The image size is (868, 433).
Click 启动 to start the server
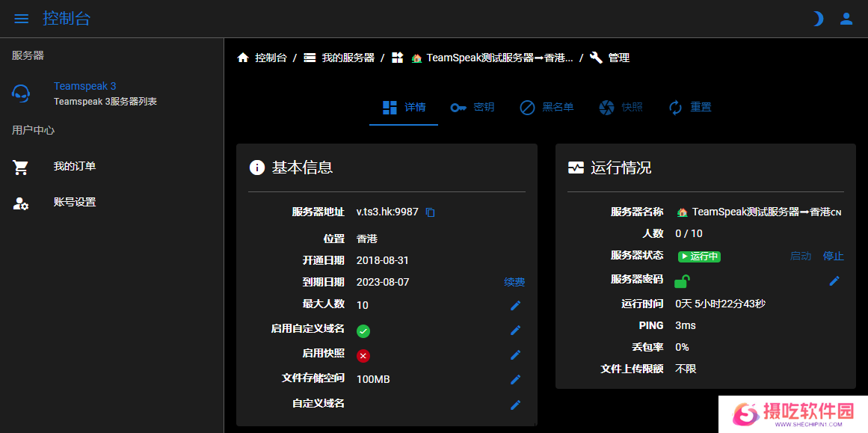[x=801, y=256]
